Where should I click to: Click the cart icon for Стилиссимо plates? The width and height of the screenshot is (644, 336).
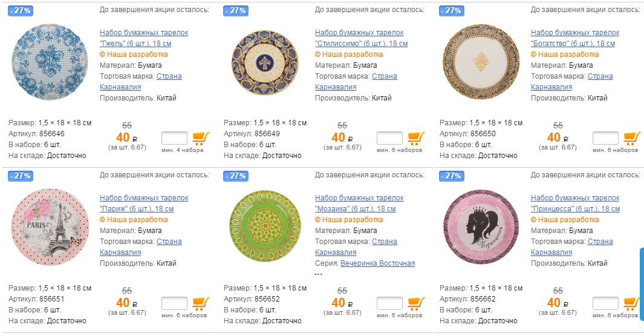click(x=416, y=138)
